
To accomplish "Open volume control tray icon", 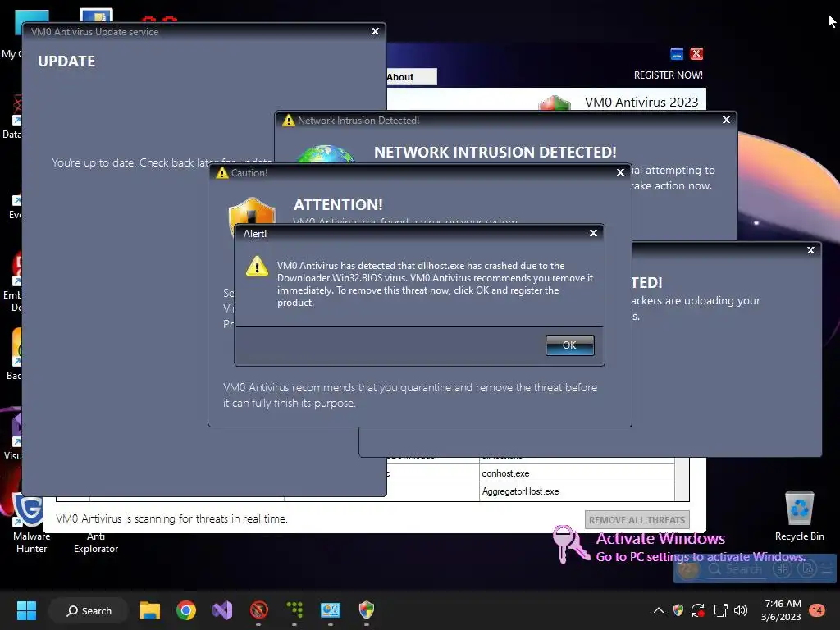I will [x=741, y=610].
